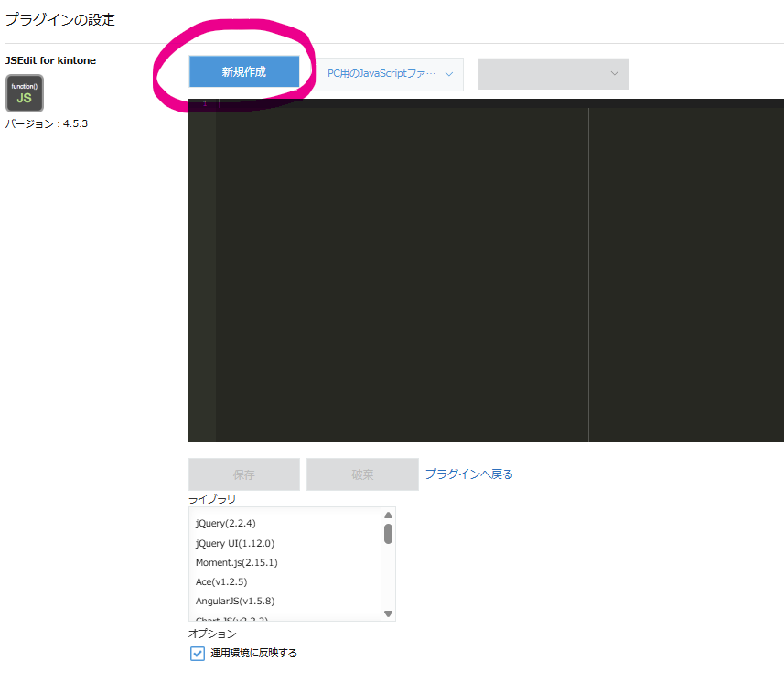Image resolution: width=784 pixels, height=682 pixels.
Task: Follow the プラグインへ戻る link
Action: coord(469,474)
